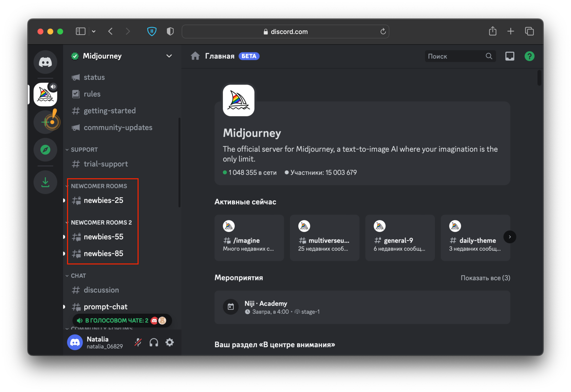
Task: Toggle headphones deafen in user panel
Action: [154, 342]
